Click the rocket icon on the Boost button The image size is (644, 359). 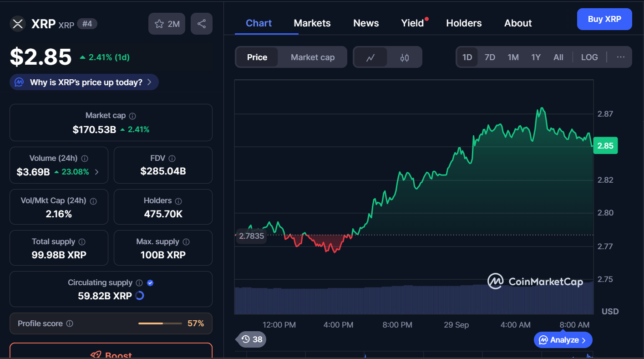96,355
